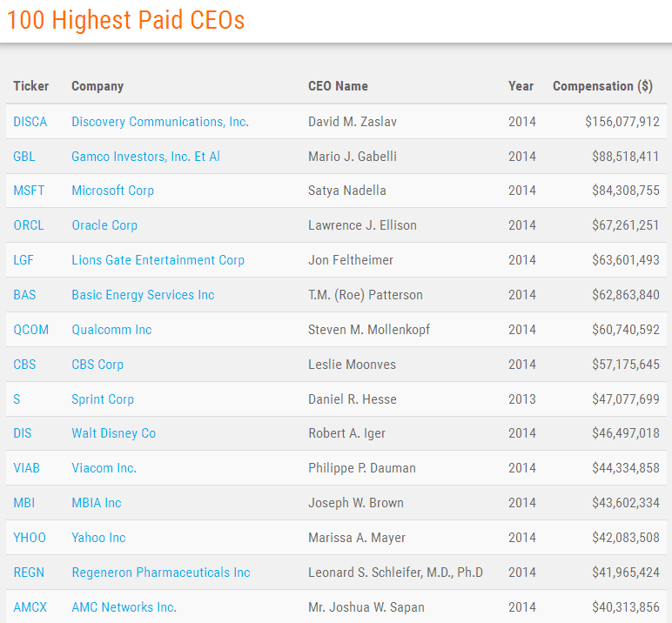Click the GBL ticker link
672x623 pixels.
(24, 157)
